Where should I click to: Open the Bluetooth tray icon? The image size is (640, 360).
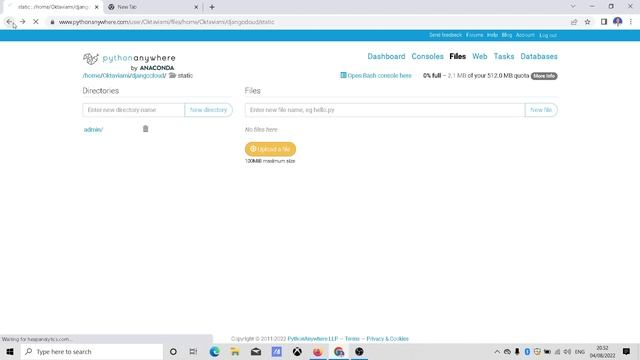point(527,351)
